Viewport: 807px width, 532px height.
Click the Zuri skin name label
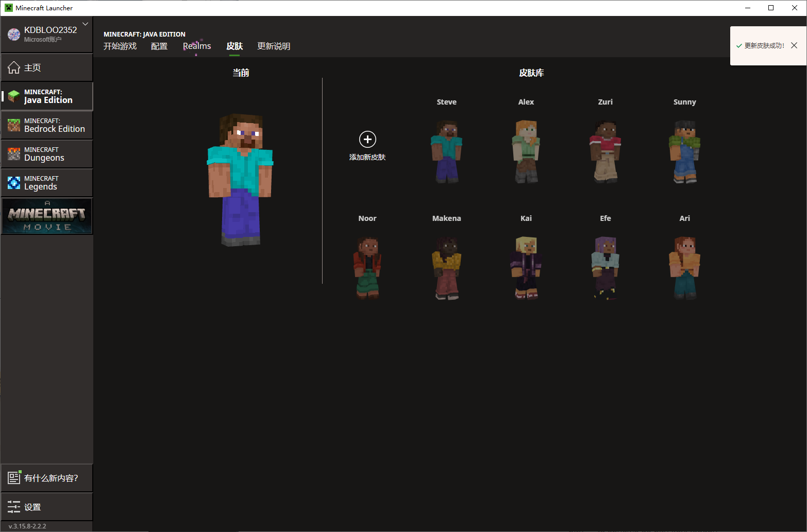tap(606, 102)
